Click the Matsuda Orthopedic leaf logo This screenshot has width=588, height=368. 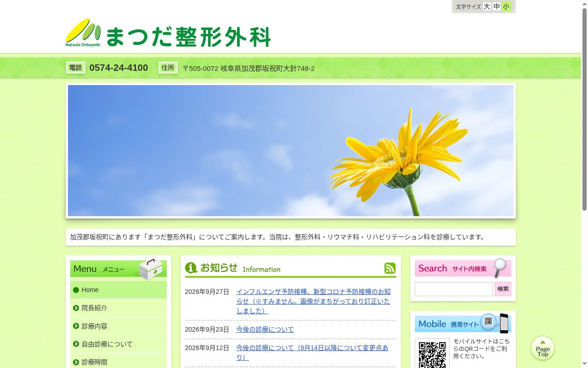pos(83,33)
